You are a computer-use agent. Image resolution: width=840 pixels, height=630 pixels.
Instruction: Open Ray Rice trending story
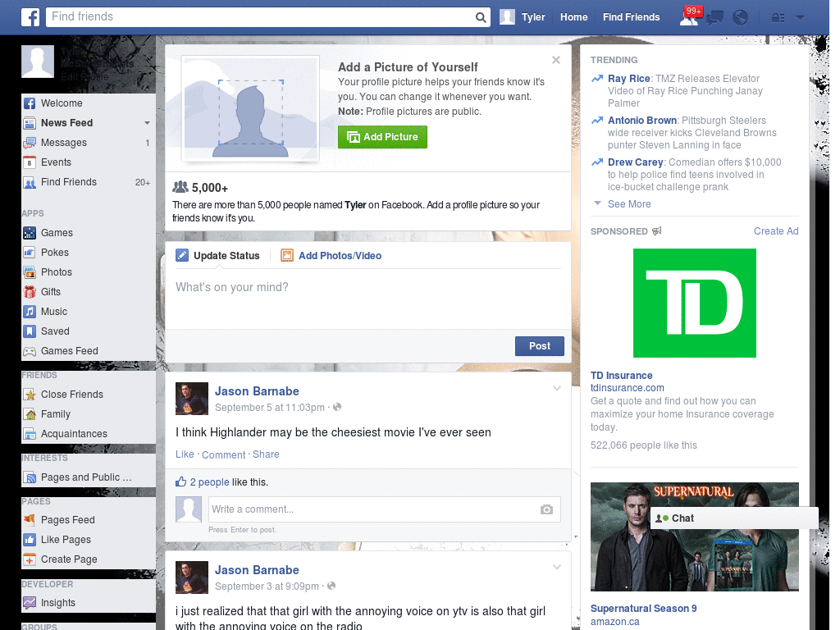pos(629,79)
